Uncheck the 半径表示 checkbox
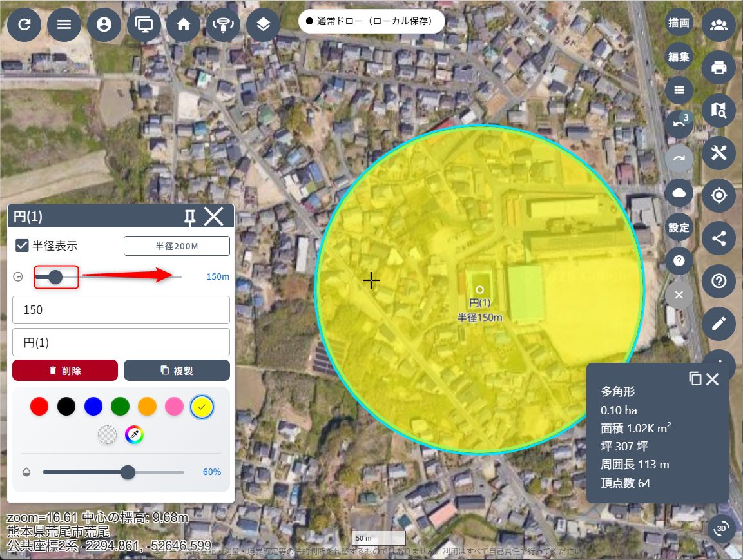 click(x=22, y=246)
